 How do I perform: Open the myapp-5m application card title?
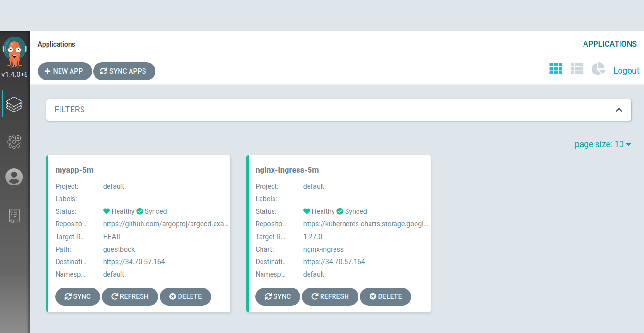74,170
